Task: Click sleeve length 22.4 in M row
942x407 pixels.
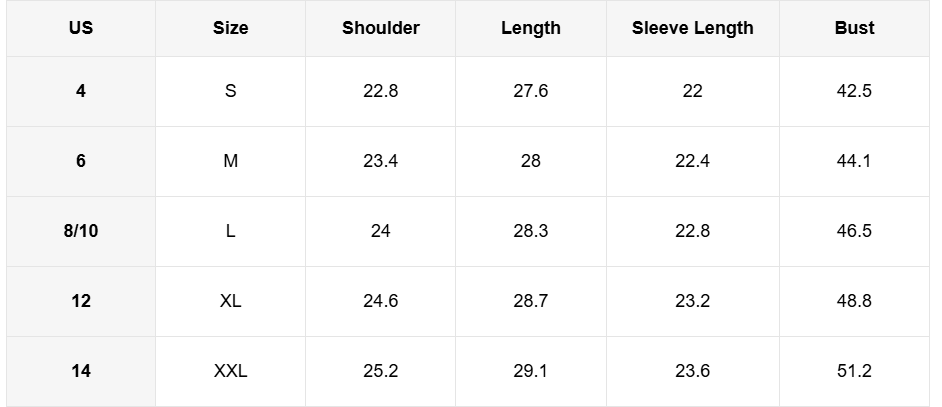Action: (x=692, y=161)
